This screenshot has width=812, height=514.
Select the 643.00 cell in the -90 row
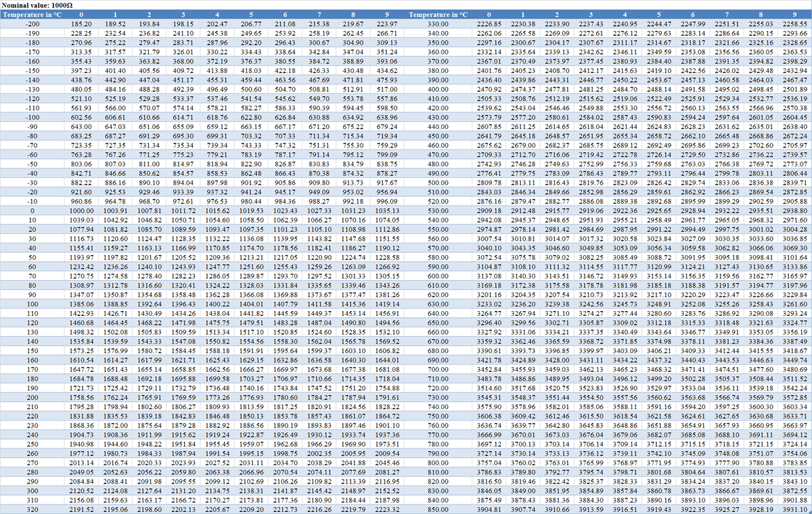click(81, 126)
